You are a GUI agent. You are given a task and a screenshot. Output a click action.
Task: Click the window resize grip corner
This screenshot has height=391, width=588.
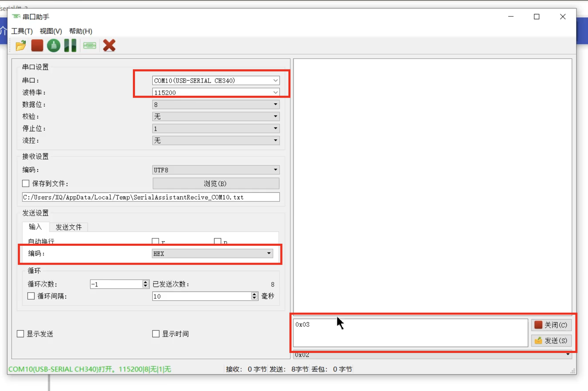(573, 371)
